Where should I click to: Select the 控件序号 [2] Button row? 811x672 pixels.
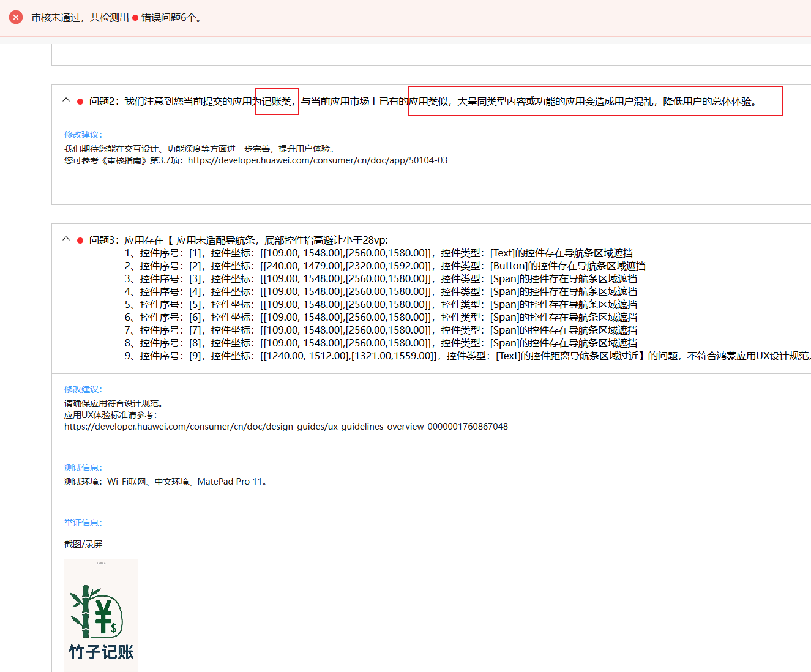(x=385, y=266)
